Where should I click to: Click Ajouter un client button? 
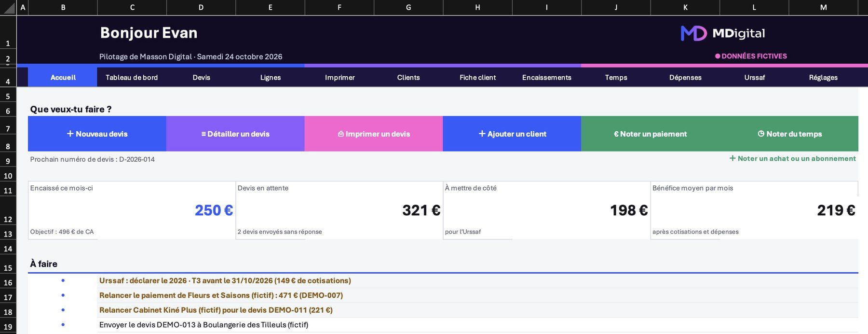pos(512,134)
